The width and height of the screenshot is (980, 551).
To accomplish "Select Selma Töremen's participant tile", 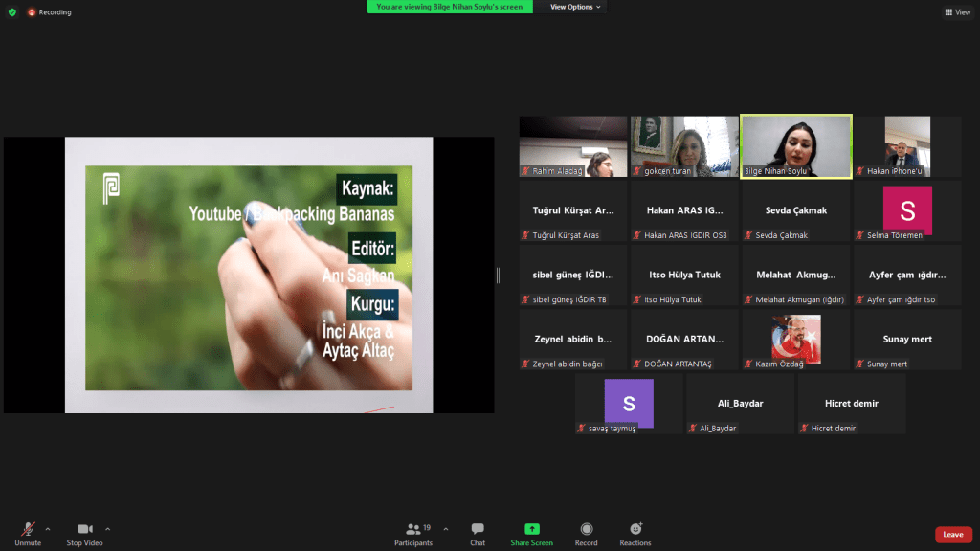I will click(907, 210).
